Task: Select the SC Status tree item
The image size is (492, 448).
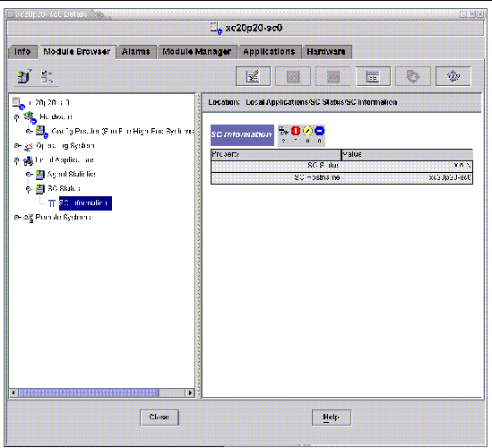Action: (x=64, y=188)
